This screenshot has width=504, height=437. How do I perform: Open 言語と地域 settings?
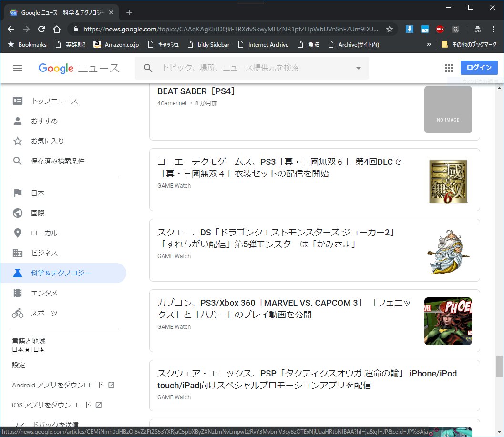click(x=29, y=345)
